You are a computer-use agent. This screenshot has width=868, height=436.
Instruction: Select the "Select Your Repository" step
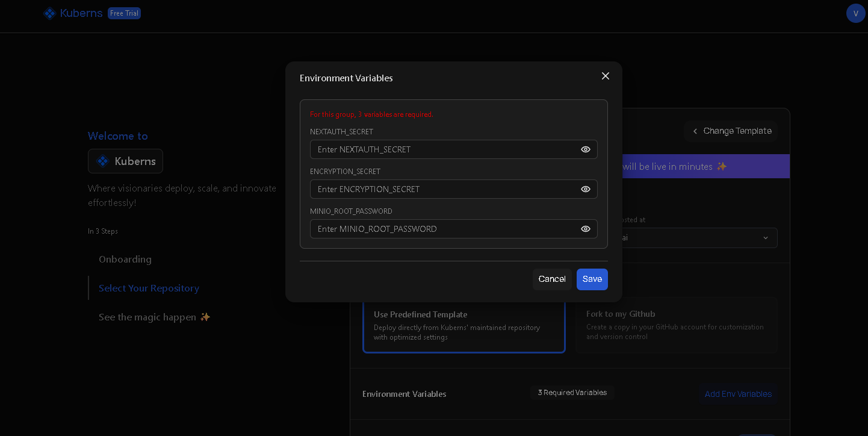click(x=149, y=288)
